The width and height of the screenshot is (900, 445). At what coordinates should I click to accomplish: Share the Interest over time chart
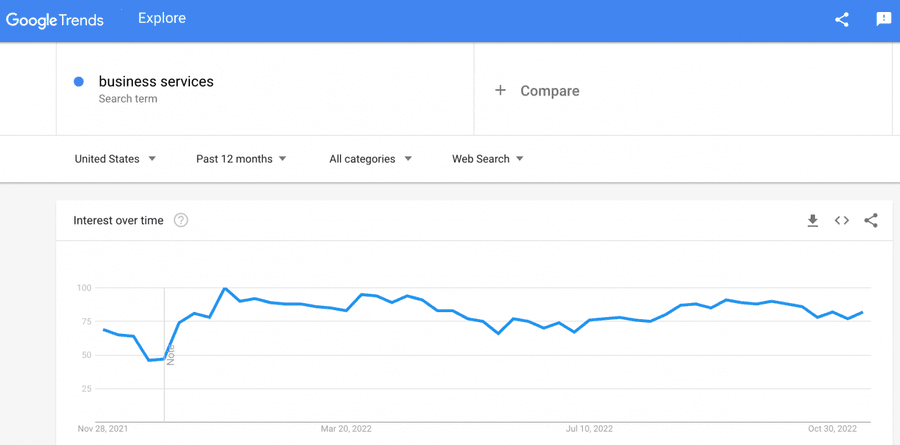(871, 220)
